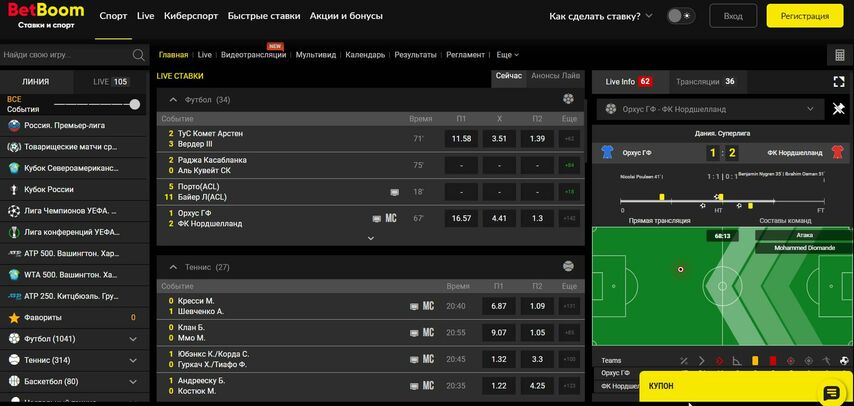The height and width of the screenshot is (406, 854).
Task: Open Кубок России in sidebar
Action: click(75, 189)
